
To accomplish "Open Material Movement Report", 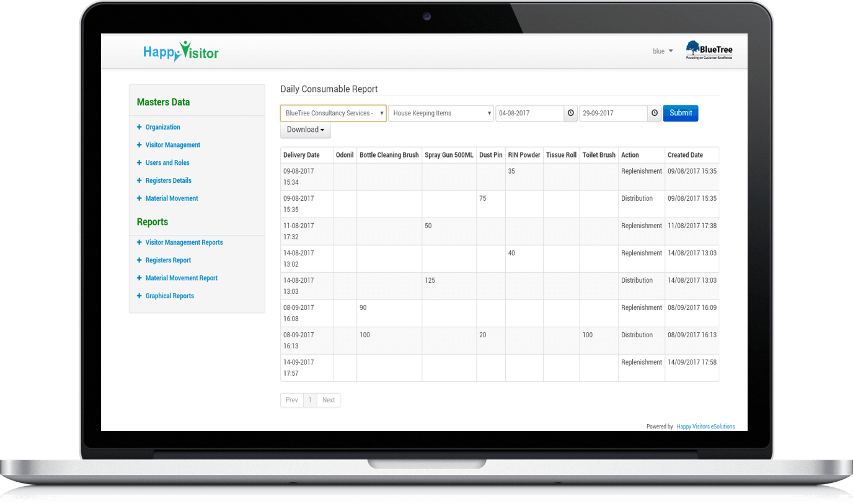I will pyautogui.click(x=182, y=278).
